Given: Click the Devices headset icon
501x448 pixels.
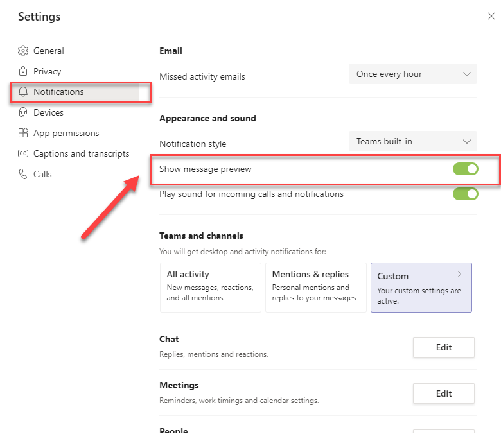Looking at the screenshot, I should tap(23, 112).
